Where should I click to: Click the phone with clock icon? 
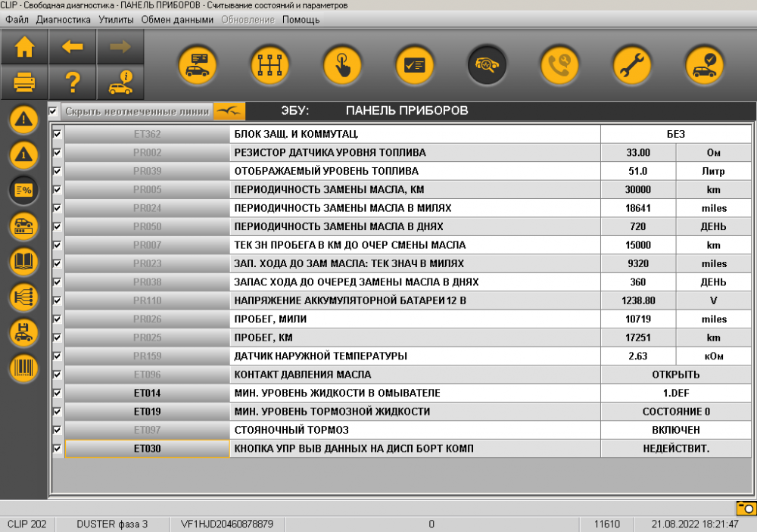[x=559, y=66]
